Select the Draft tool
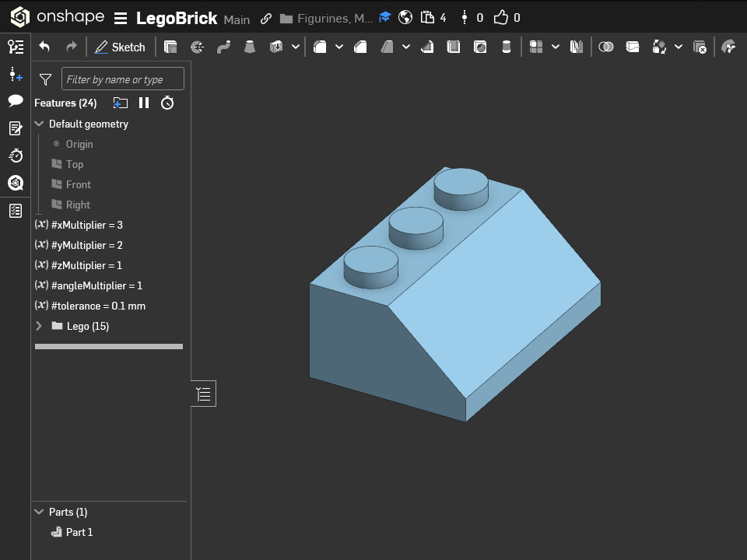747x560 pixels. point(387,47)
